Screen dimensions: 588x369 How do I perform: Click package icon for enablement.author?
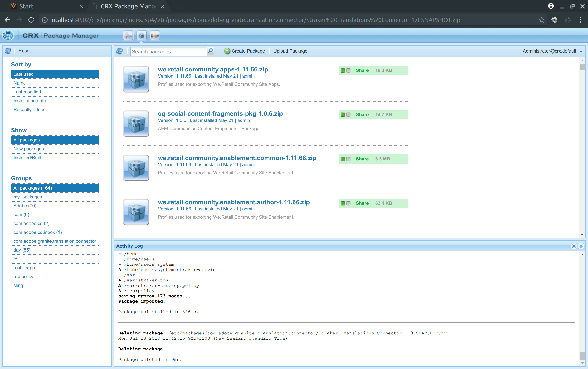(136, 212)
